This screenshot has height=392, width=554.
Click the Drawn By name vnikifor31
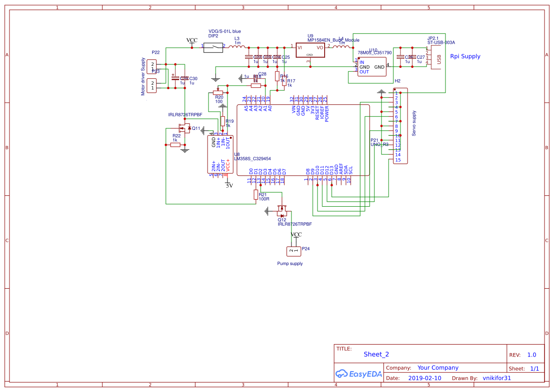pyautogui.click(x=496, y=378)
